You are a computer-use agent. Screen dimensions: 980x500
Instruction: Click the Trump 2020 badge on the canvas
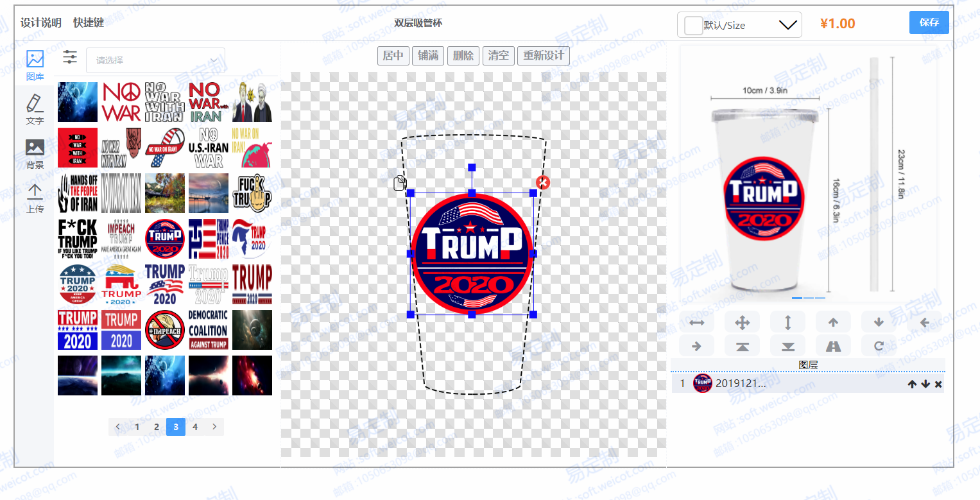point(472,254)
